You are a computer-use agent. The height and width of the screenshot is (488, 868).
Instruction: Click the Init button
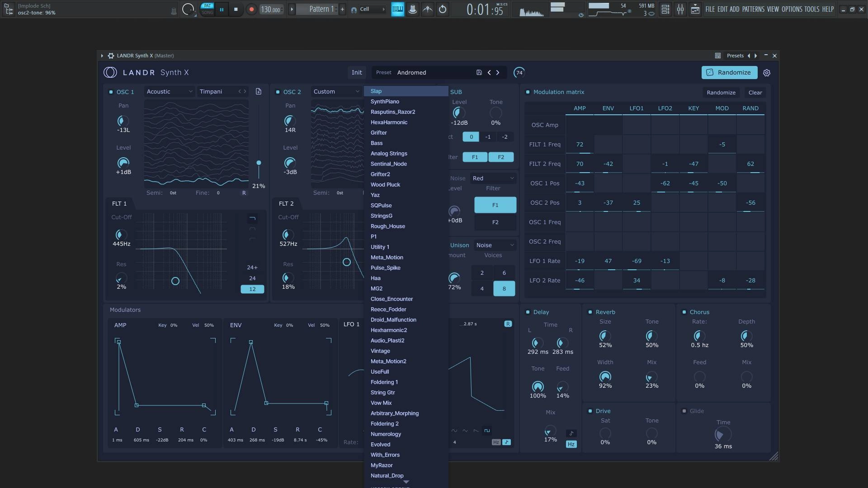[357, 72]
